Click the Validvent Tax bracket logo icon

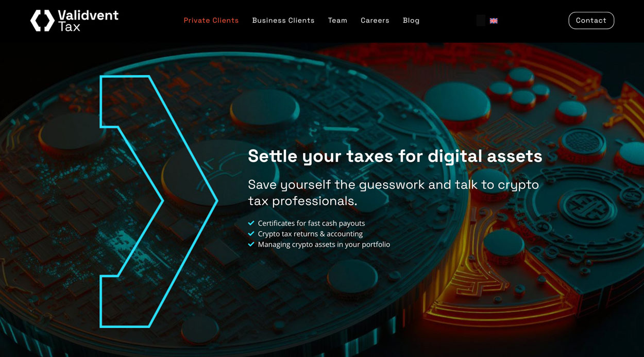(x=42, y=21)
